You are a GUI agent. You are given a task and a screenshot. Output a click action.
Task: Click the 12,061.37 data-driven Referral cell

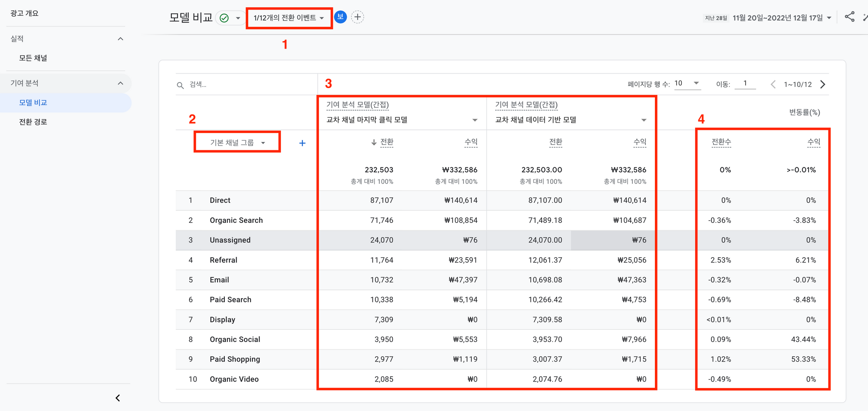click(545, 260)
